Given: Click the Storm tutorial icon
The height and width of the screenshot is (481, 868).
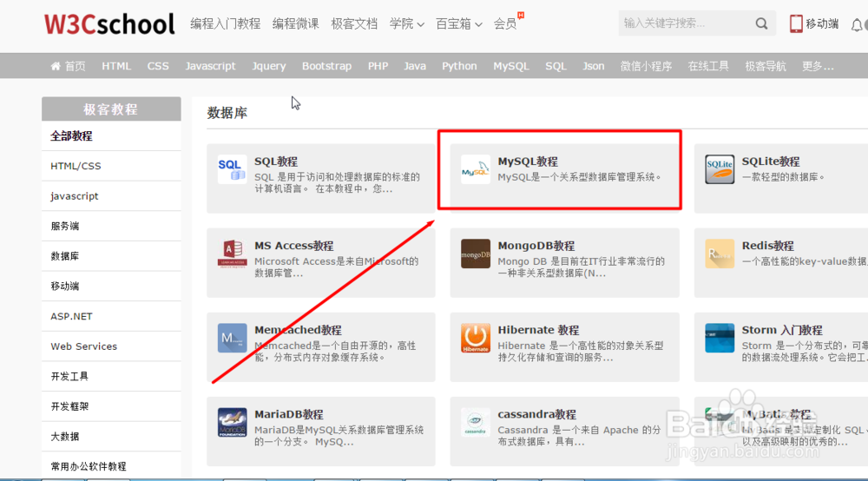Looking at the screenshot, I should (720, 338).
